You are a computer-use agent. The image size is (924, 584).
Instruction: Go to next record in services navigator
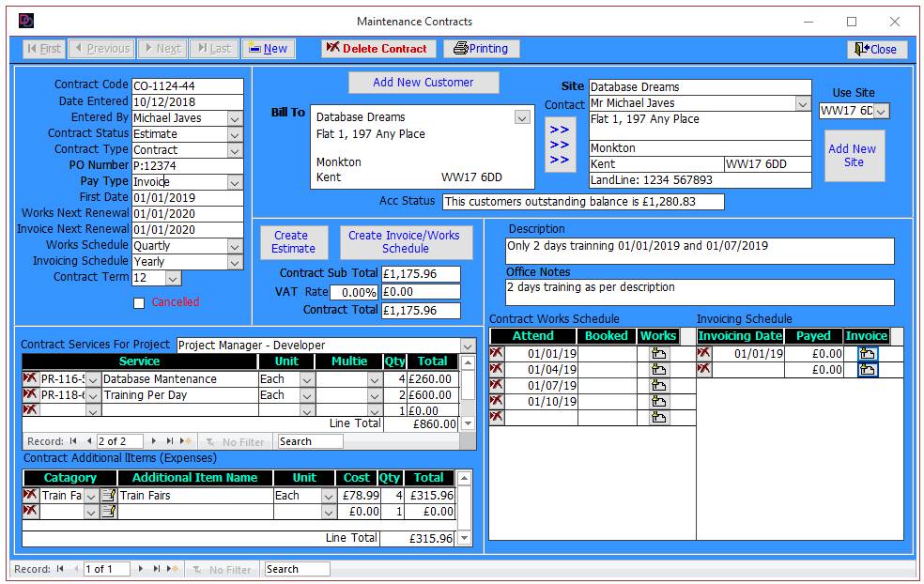pyautogui.click(x=154, y=440)
